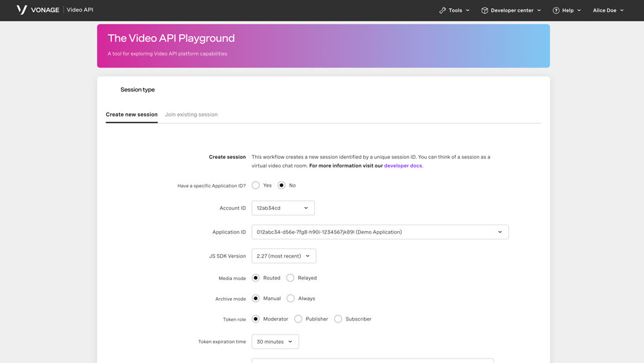This screenshot has width=644, height=363.
Task: Open the Alice Doe account menu
Action: tap(609, 10)
